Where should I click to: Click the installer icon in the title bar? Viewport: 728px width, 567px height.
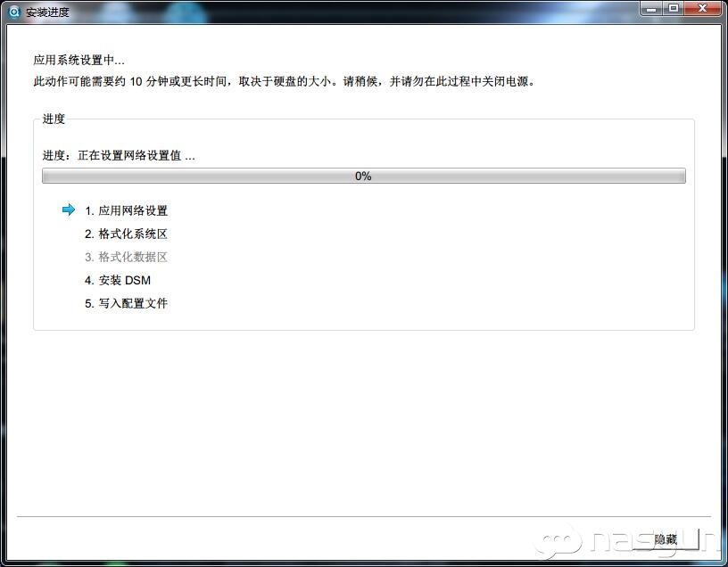coord(14,12)
